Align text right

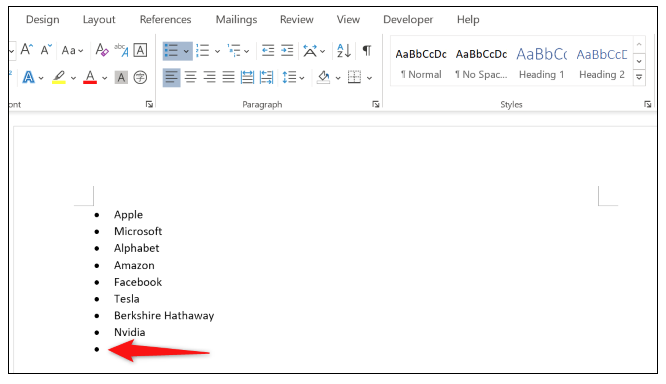[x=209, y=77]
